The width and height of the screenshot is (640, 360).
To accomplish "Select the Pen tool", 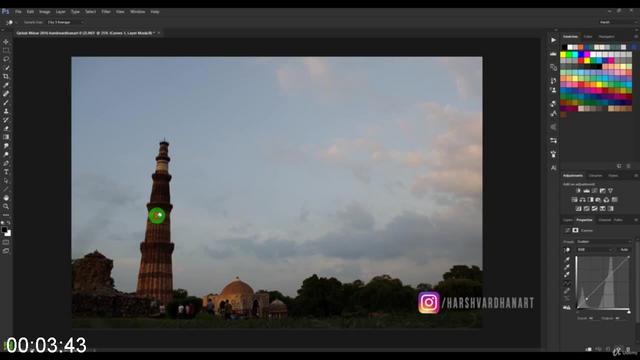I will 6,163.
